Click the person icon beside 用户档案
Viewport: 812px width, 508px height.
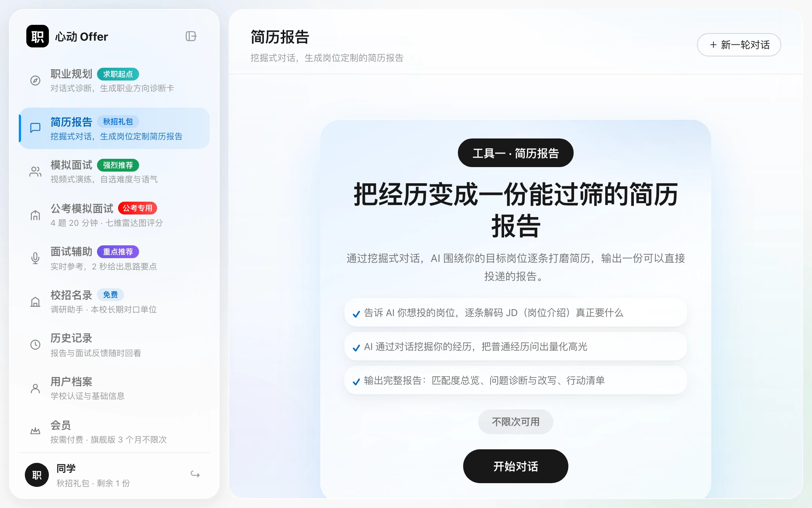pos(35,388)
